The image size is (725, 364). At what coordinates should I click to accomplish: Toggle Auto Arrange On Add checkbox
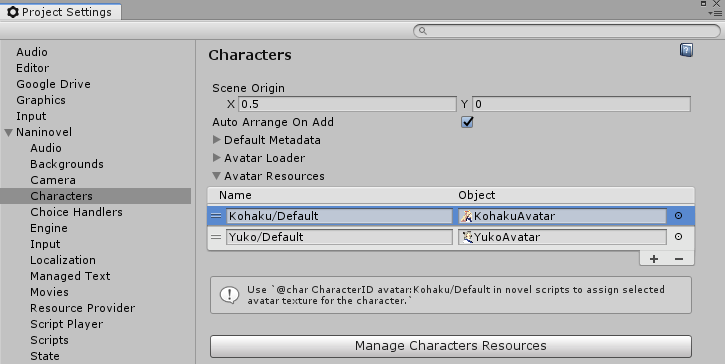(x=467, y=122)
